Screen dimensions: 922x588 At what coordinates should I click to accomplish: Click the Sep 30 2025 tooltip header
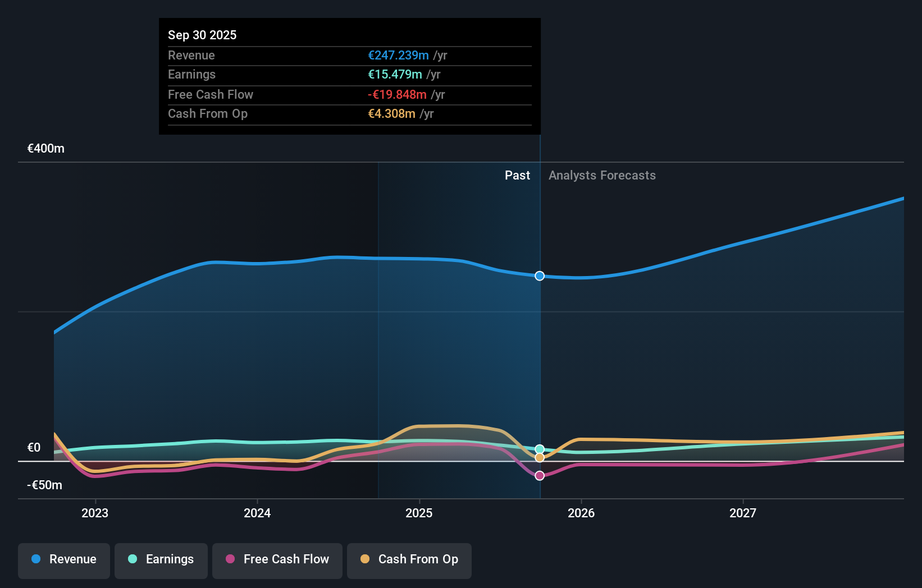click(x=202, y=35)
